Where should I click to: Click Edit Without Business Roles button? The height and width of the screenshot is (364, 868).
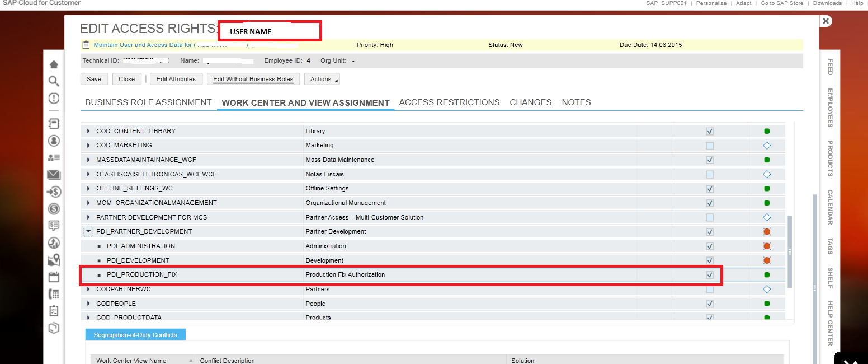coord(253,79)
